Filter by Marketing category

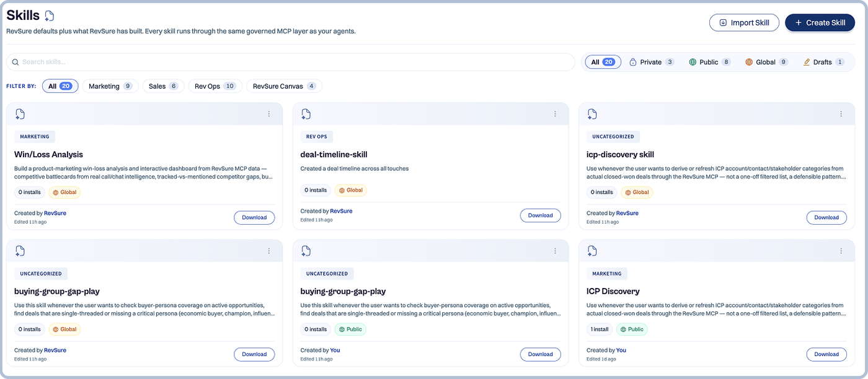point(110,86)
